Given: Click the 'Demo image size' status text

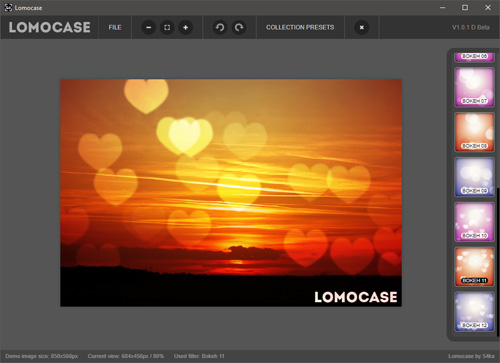Looking at the screenshot, I should 42,356.
